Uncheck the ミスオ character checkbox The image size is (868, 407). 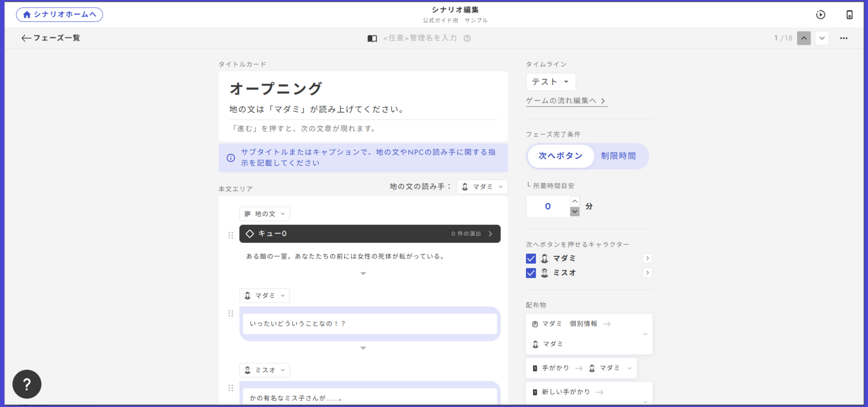[x=531, y=273]
